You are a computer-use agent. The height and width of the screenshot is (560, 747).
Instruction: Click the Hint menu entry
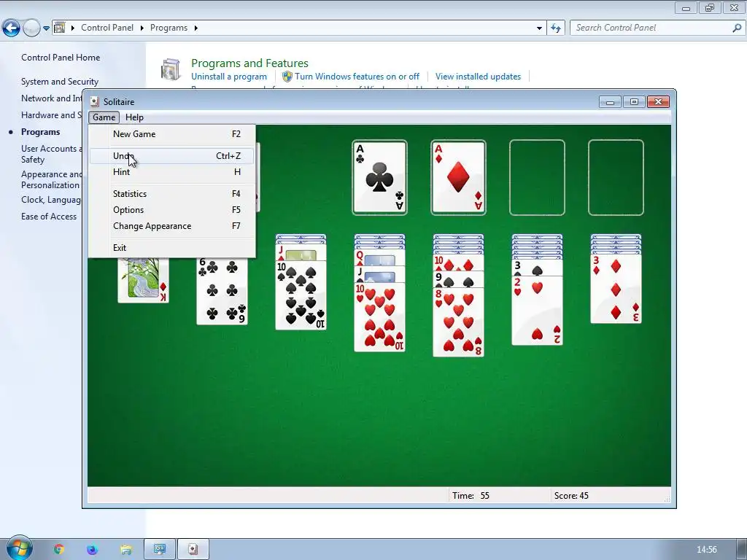[171, 172]
